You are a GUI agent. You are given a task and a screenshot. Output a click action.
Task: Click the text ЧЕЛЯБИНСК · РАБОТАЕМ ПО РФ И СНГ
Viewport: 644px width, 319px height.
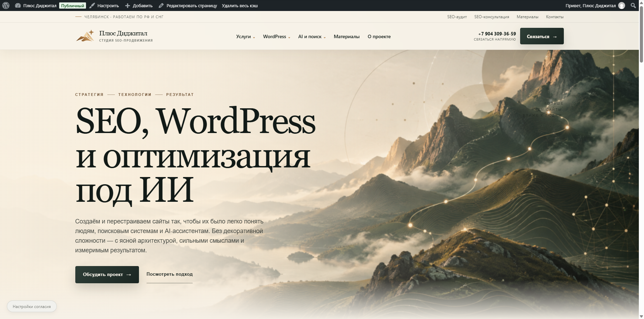point(124,17)
